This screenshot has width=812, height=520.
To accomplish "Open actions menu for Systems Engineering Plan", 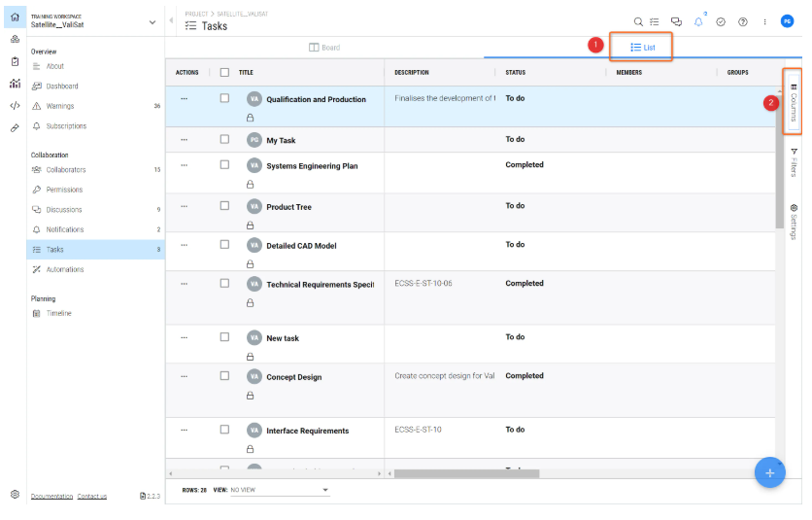I will pyautogui.click(x=185, y=165).
